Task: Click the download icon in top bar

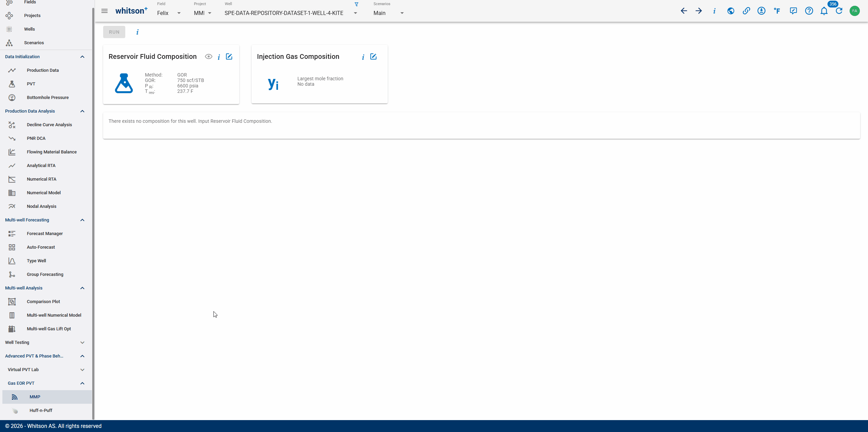Action: [761, 11]
